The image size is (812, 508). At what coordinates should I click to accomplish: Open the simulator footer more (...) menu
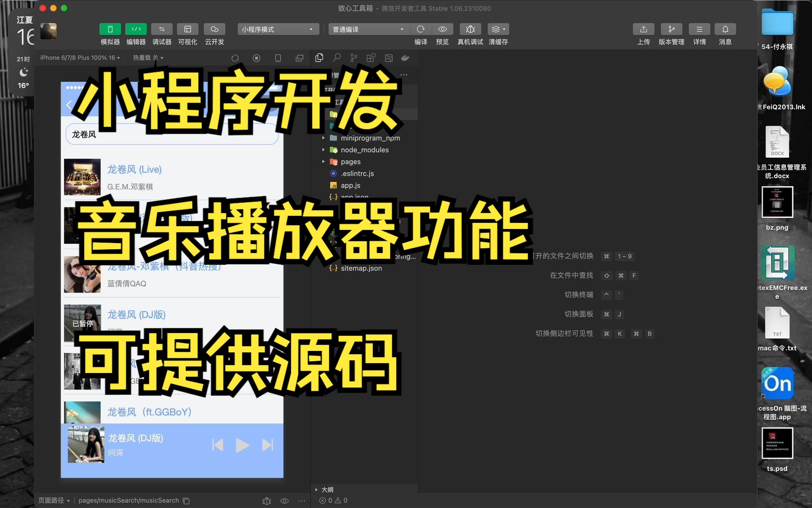[x=301, y=501]
